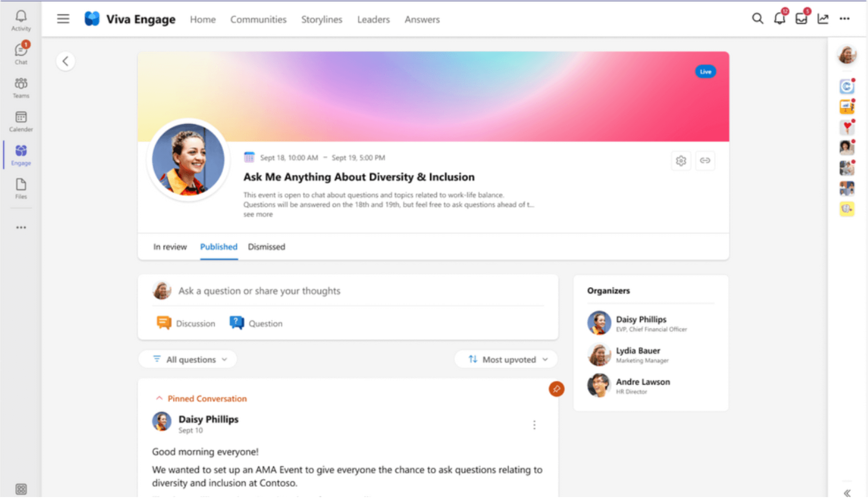Open Most upvoted sort dropdown
The height and width of the screenshot is (500, 868).
pyautogui.click(x=507, y=359)
